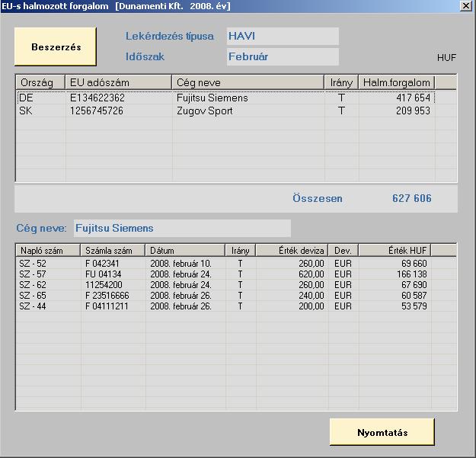This screenshot has width=476, height=458.
Task: Click the Dev. column header
Action: click(x=343, y=251)
